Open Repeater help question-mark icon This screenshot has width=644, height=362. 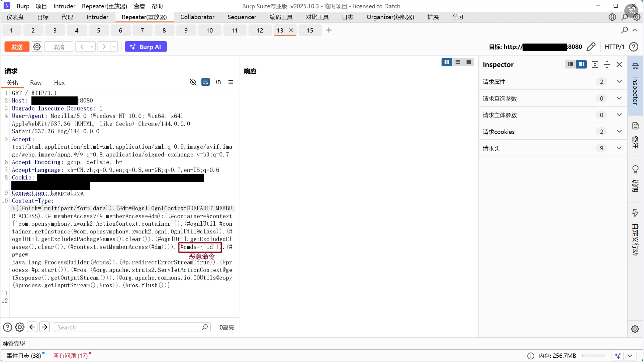tap(634, 47)
